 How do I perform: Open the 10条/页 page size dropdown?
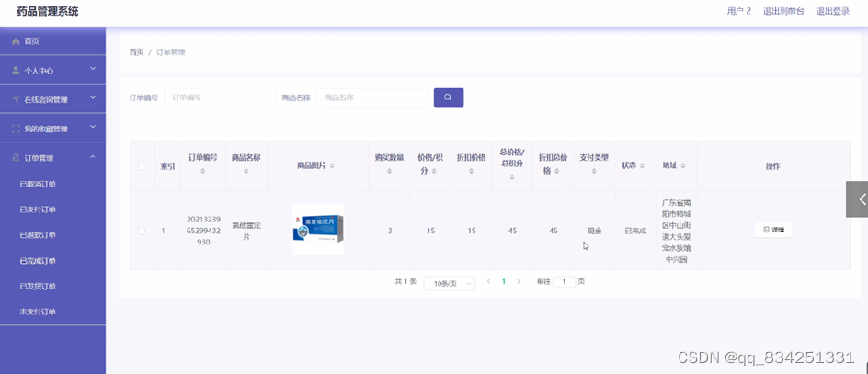pyautogui.click(x=449, y=283)
